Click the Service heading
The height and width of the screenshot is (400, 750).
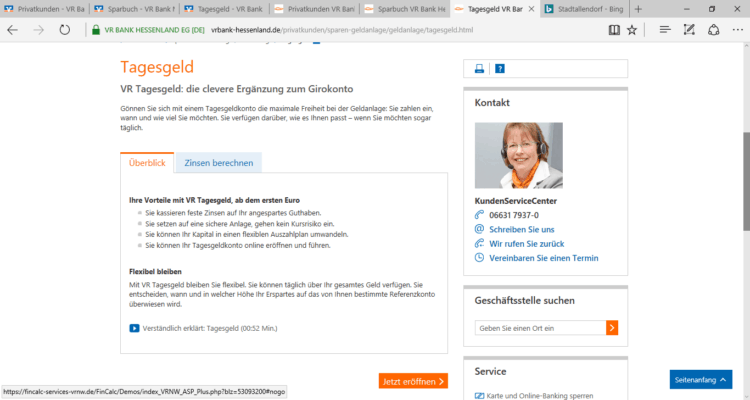(490, 371)
